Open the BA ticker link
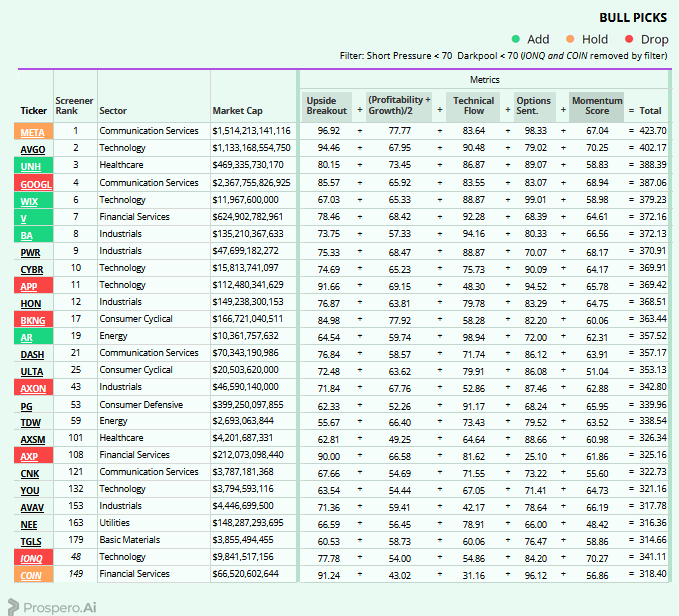Screen dimensions: 679x616 (26, 235)
